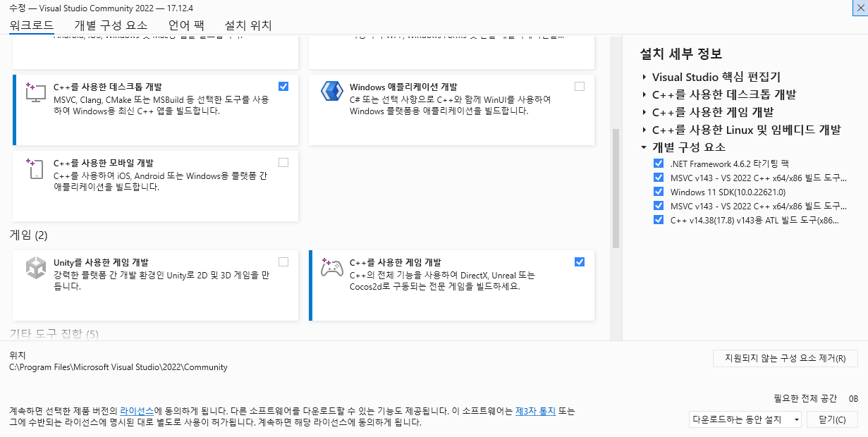
Task: Click the C++ desktop development monitor icon
Action: [x=35, y=93]
